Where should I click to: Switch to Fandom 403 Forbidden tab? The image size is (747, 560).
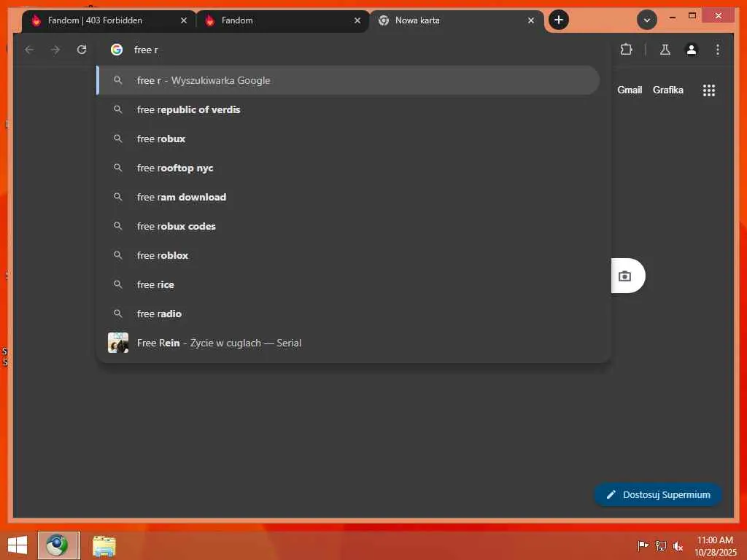point(109,20)
